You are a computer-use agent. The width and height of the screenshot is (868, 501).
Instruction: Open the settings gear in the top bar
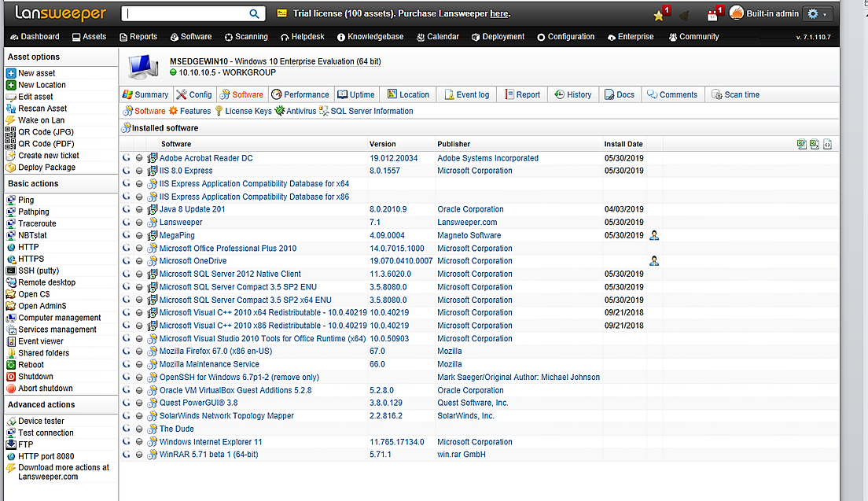(813, 13)
